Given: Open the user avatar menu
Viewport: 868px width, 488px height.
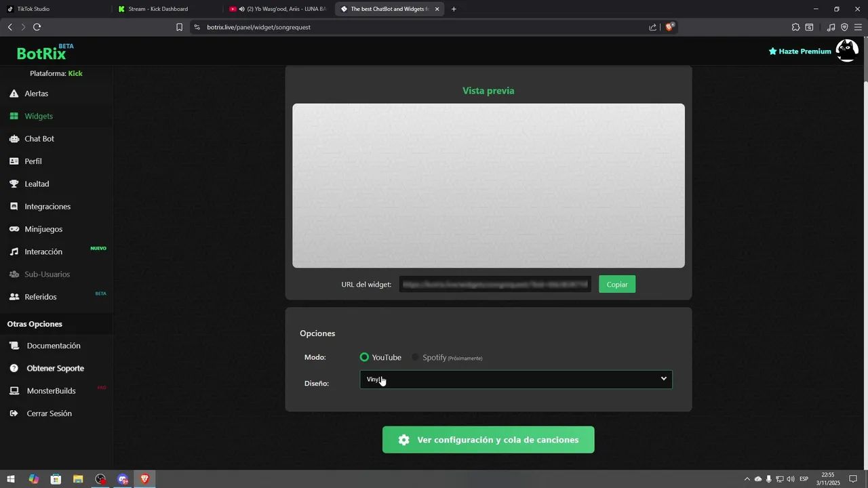Looking at the screenshot, I should [847, 51].
